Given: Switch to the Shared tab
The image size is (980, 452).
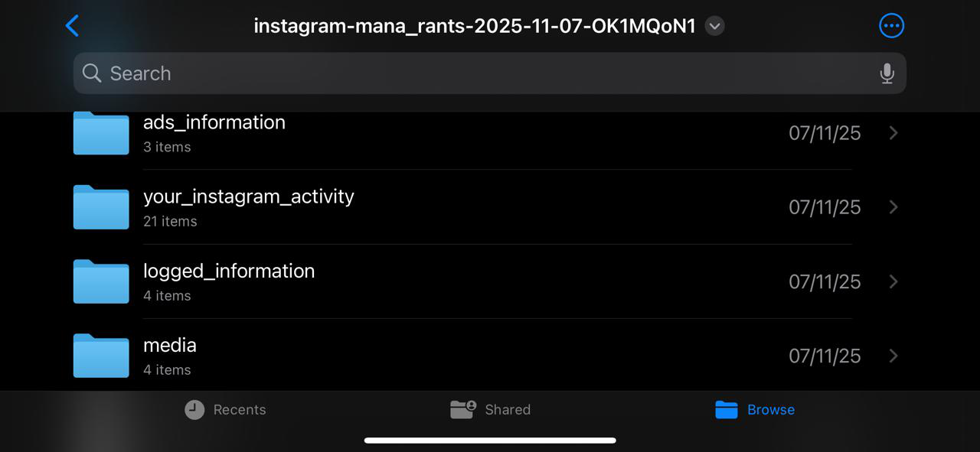Looking at the screenshot, I should coord(490,410).
